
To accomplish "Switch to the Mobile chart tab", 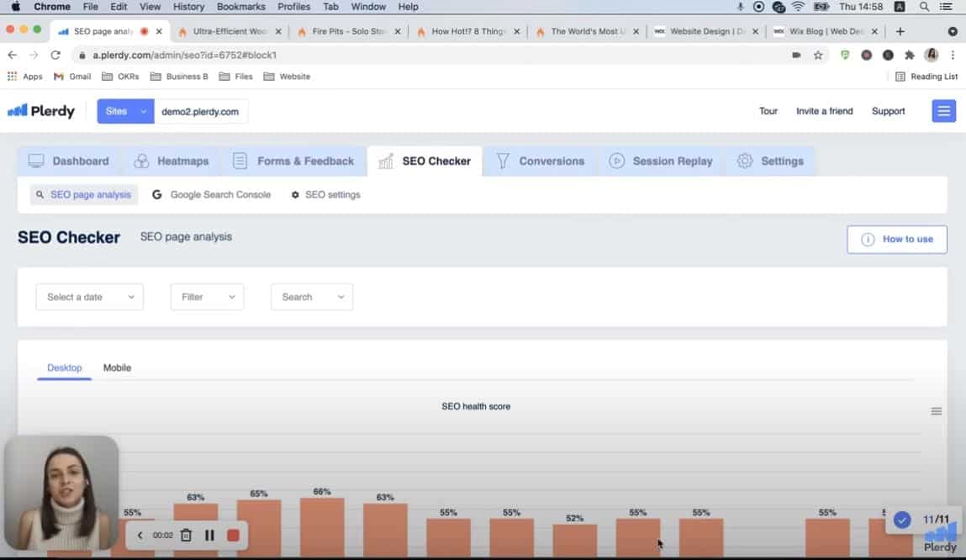I will (x=117, y=367).
